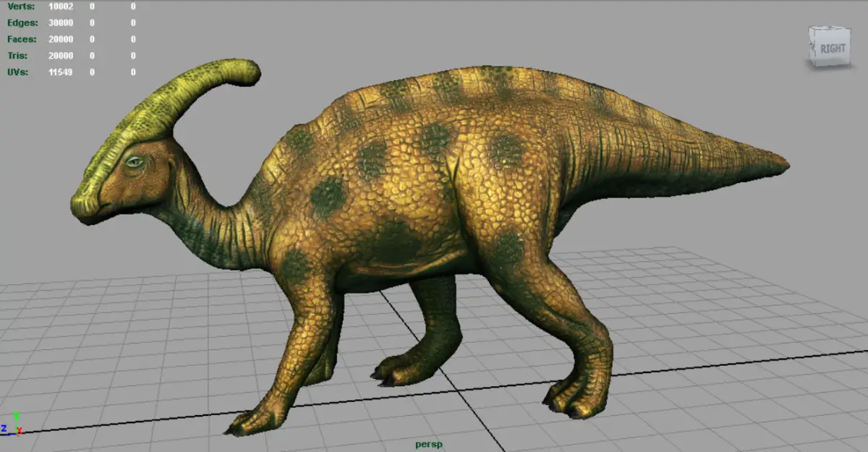Click the 'persp' camera name label
The height and width of the screenshot is (452, 868).
point(428,444)
